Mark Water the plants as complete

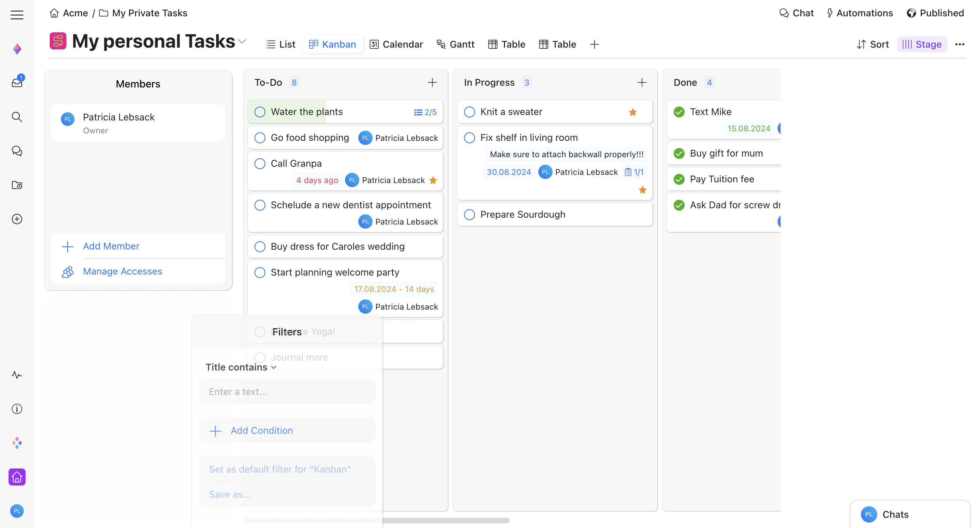pyautogui.click(x=260, y=112)
